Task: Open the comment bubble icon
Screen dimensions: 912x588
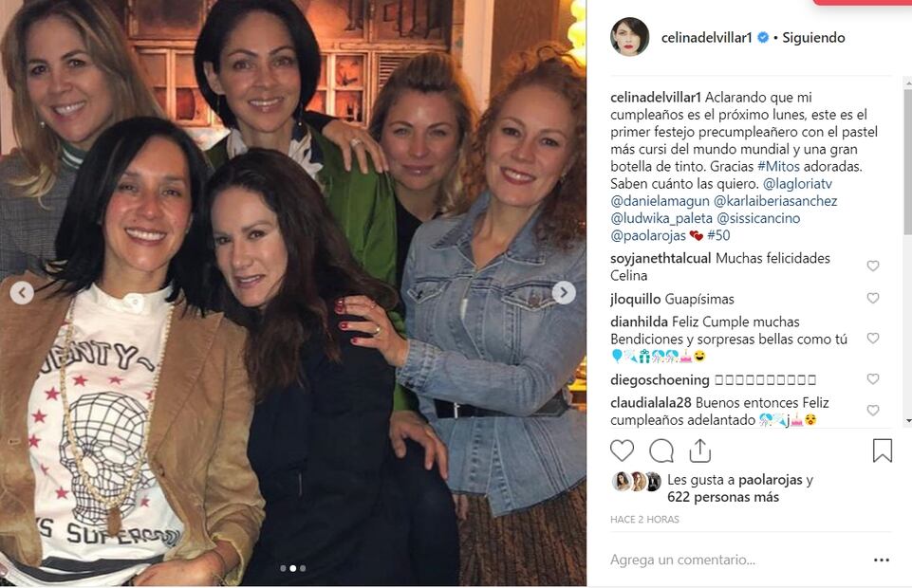Action: tap(661, 450)
